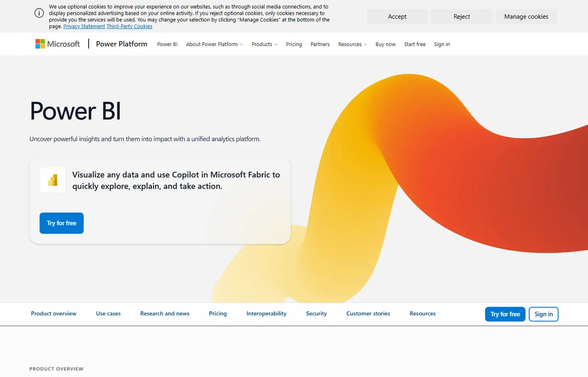Click the Power BI main heading
The height and width of the screenshot is (377, 588).
point(75,111)
